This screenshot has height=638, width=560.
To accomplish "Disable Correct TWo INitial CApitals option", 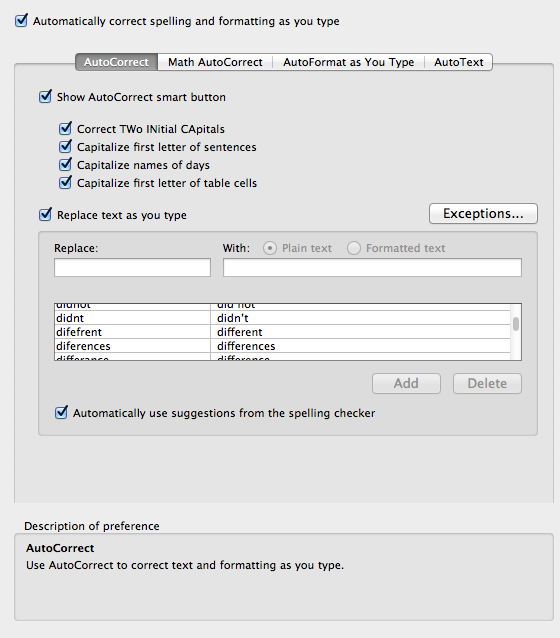I will tap(65, 129).
